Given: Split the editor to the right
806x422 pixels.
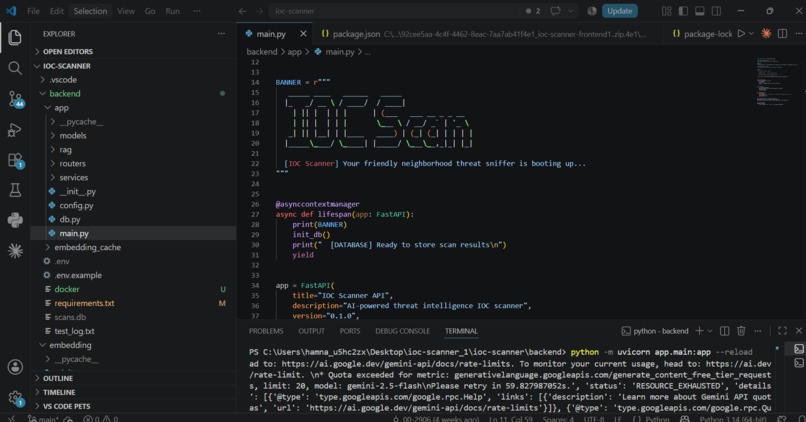Looking at the screenshot, I should pyautogui.click(x=782, y=33).
